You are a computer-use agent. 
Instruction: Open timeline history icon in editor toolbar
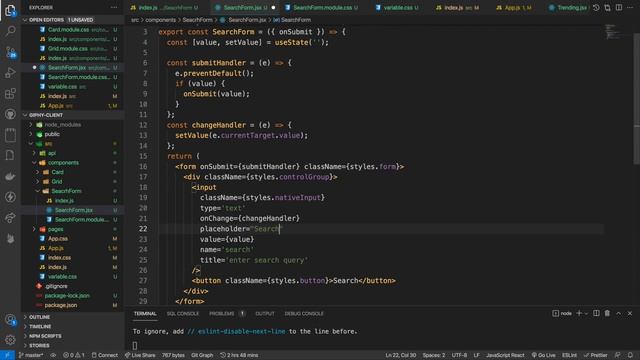coord(596,7)
